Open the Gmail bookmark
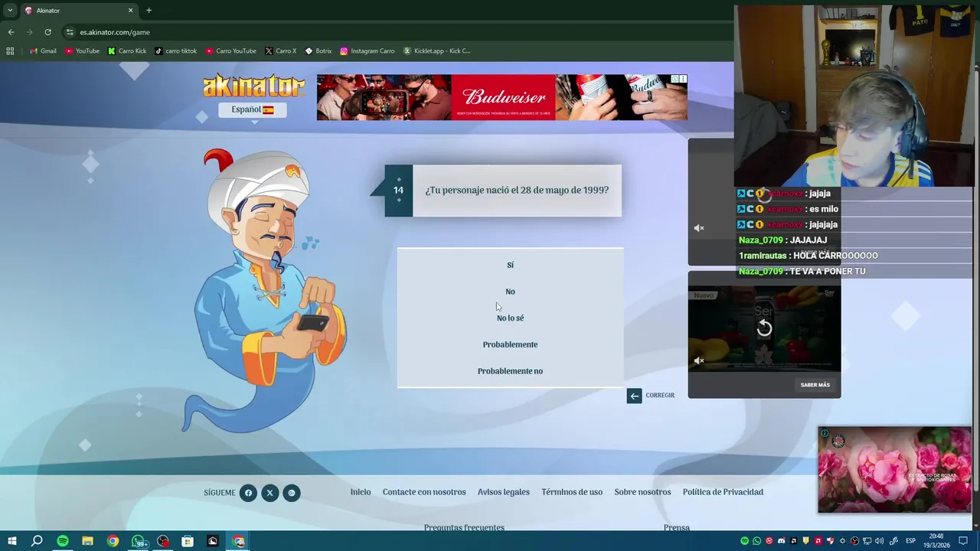This screenshot has height=551, width=980. [42, 51]
